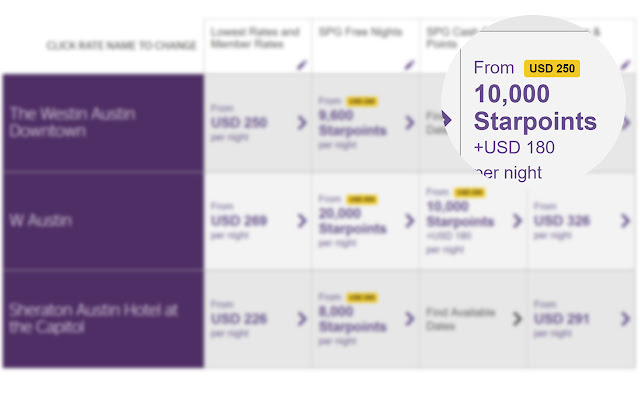Click the pencil icon under SPG Free Nights
The width and height of the screenshot is (640, 400).
tap(409, 64)
